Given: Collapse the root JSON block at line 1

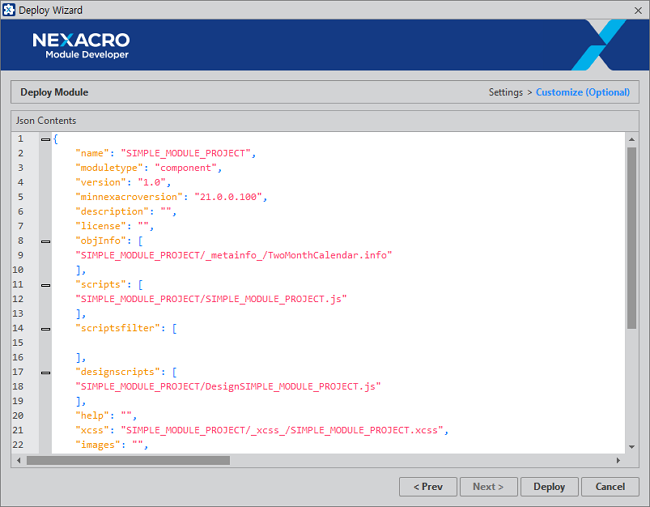Looking at the screenshot, I should click(x=45, y=139).
